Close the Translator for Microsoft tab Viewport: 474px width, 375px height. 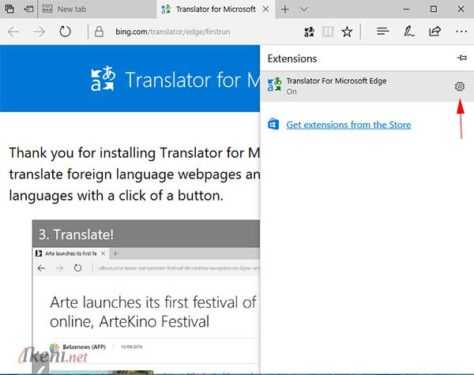266,9
